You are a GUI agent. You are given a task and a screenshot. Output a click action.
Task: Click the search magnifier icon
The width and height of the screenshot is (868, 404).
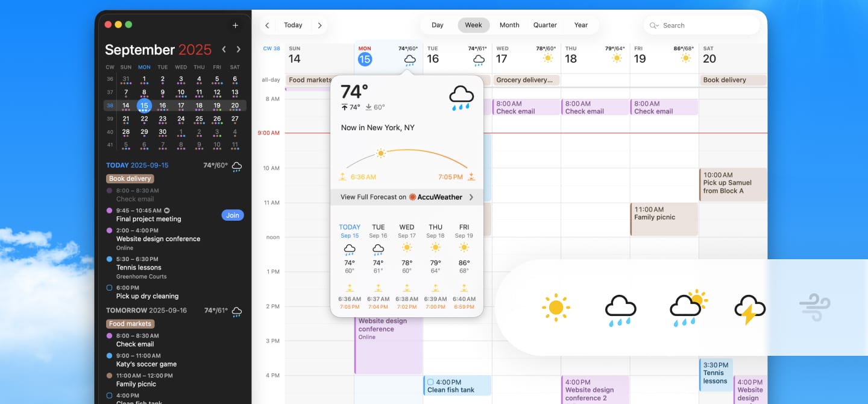pos(652,25)
